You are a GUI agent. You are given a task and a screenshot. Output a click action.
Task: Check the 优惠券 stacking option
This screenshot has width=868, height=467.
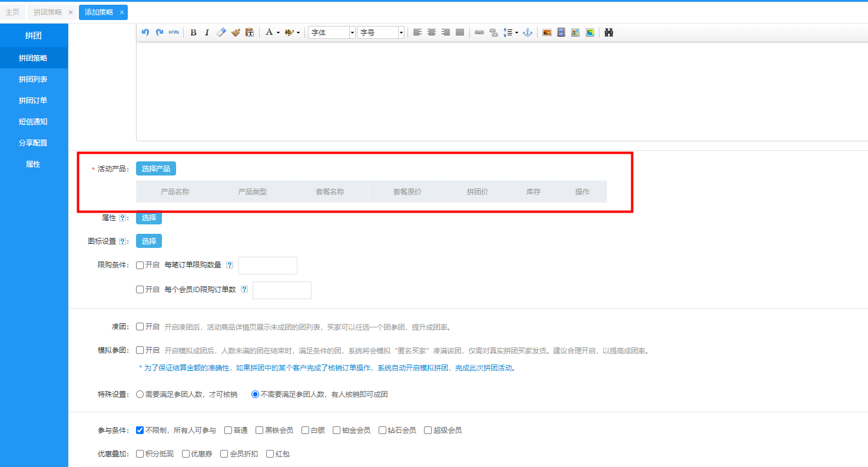(186, 453)
